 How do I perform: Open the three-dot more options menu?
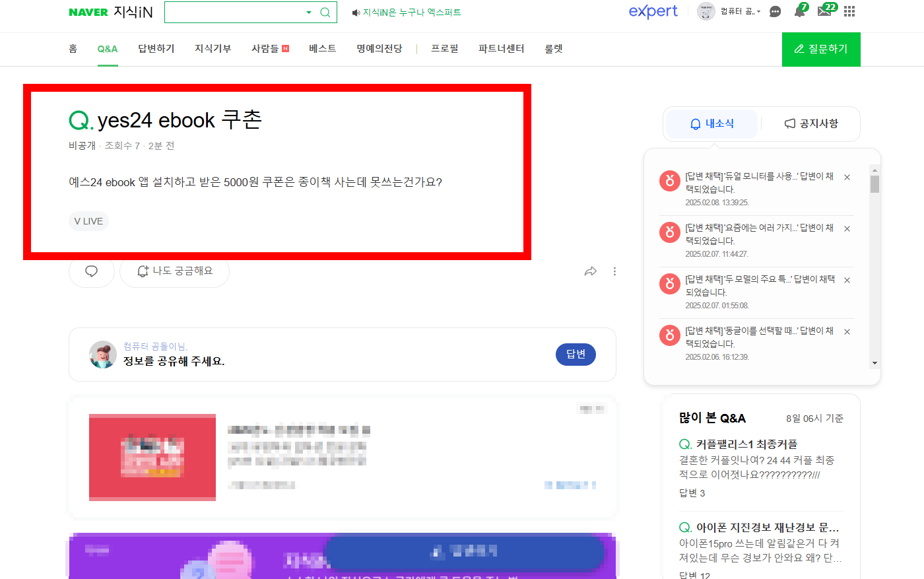click(614, 271)
